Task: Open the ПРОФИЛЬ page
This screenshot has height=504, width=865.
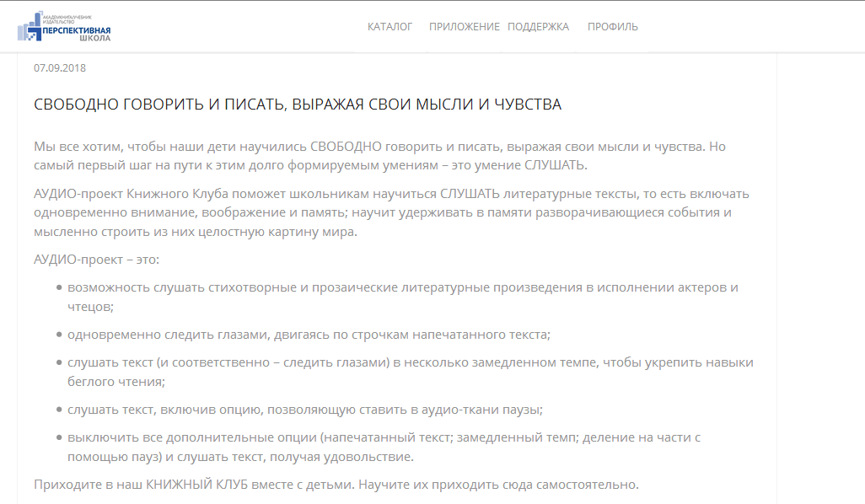Action: 612,27
